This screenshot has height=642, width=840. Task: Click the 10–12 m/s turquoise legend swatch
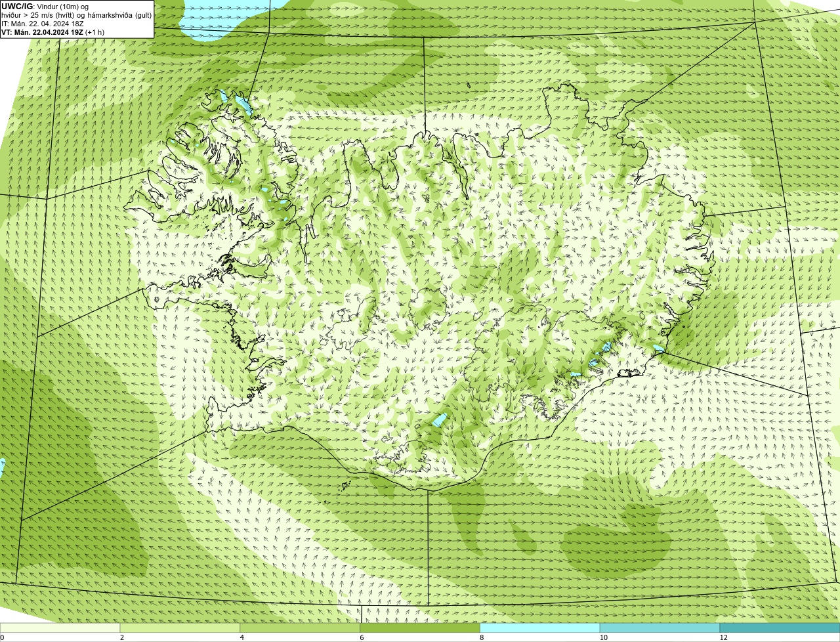point(660,628)
